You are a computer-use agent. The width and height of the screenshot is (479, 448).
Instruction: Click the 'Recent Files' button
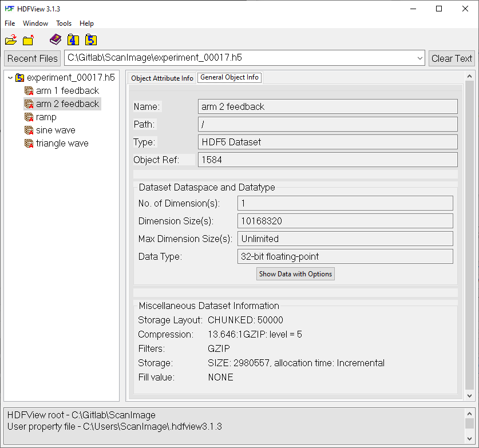tap(32, 58)
